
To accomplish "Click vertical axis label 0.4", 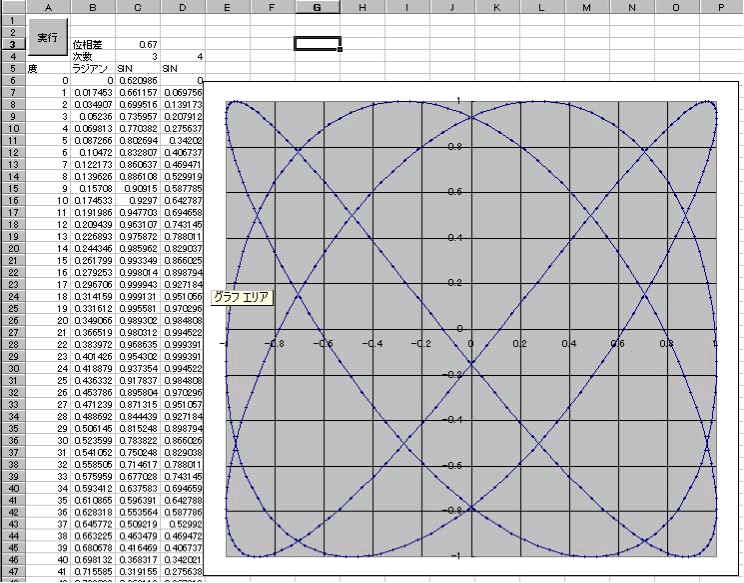I will pyautogui.click(x=455, y=238).
